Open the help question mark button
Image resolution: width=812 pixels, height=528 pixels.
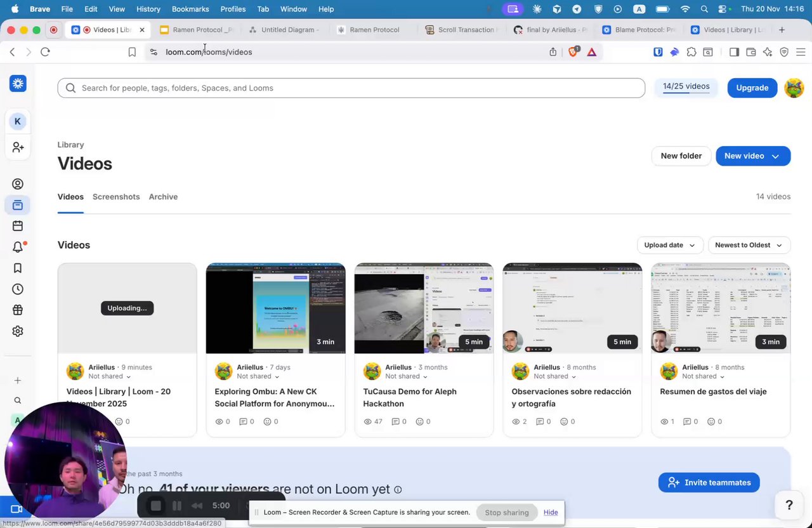coord(789,505)
